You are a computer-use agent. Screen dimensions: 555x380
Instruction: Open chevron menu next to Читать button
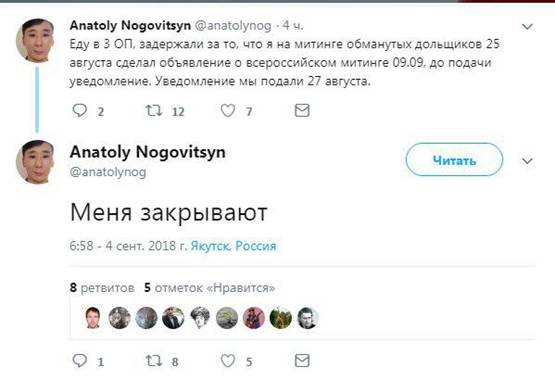[x=527, y=161]
